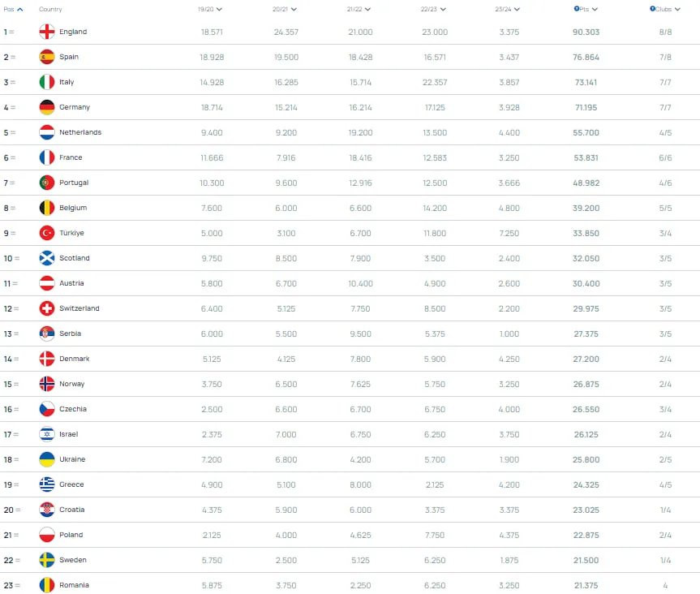Sort by the 20/21 season arrow

pyautogui.click(x=293, y=9)
